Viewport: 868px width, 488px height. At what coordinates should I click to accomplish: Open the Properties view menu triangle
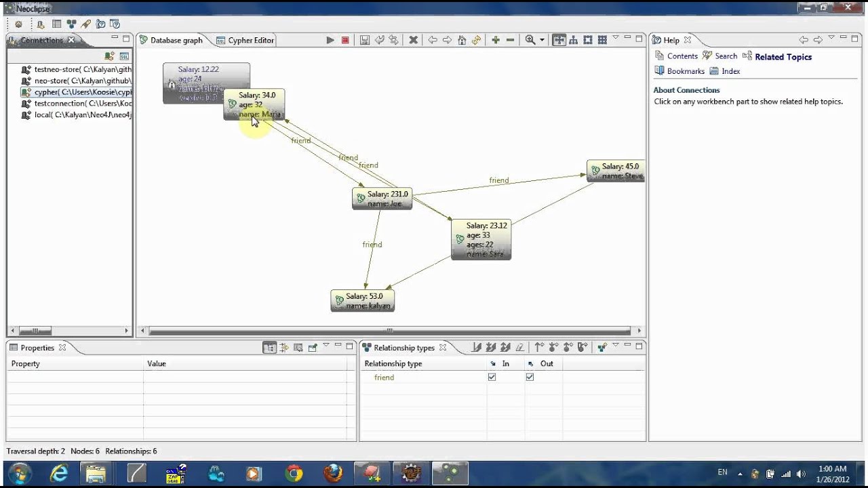click(326, 345)
